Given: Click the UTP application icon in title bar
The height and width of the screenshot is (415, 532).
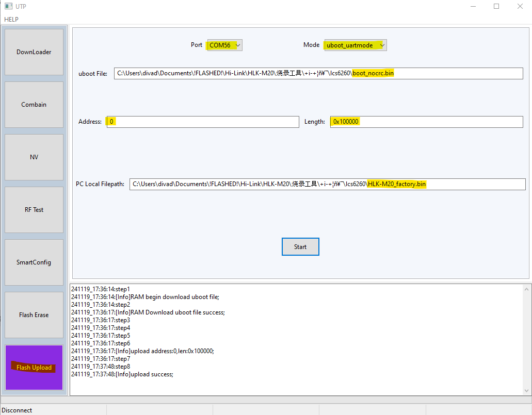Looking at the screenshot, I should 8,6.
